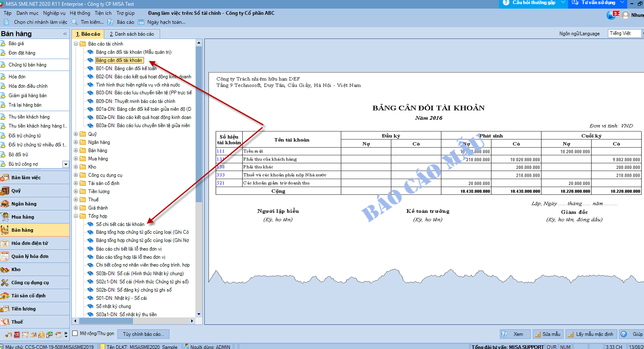
Task: Open the Bàn làm việc module
Action: [35, 178]
